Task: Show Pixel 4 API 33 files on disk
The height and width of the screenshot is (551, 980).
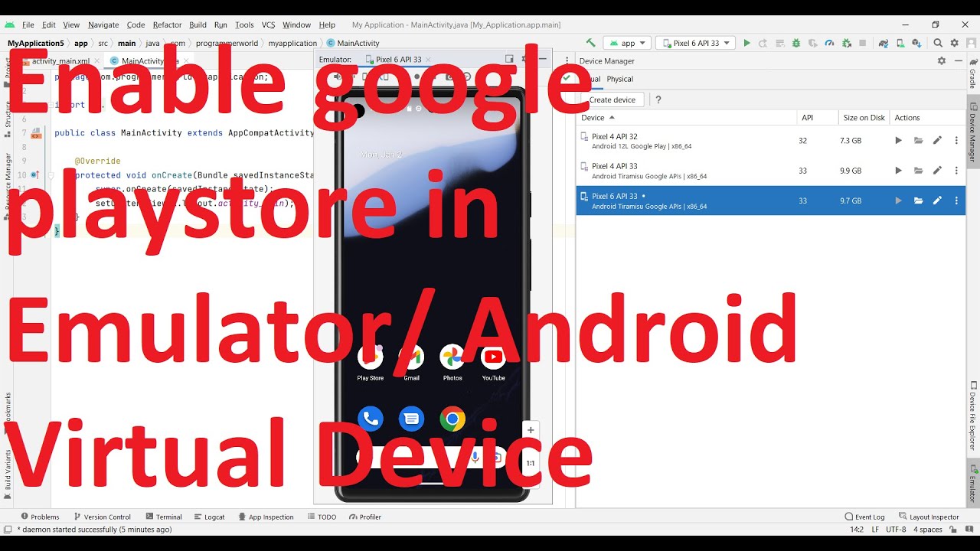Action: tap(918, 170)
